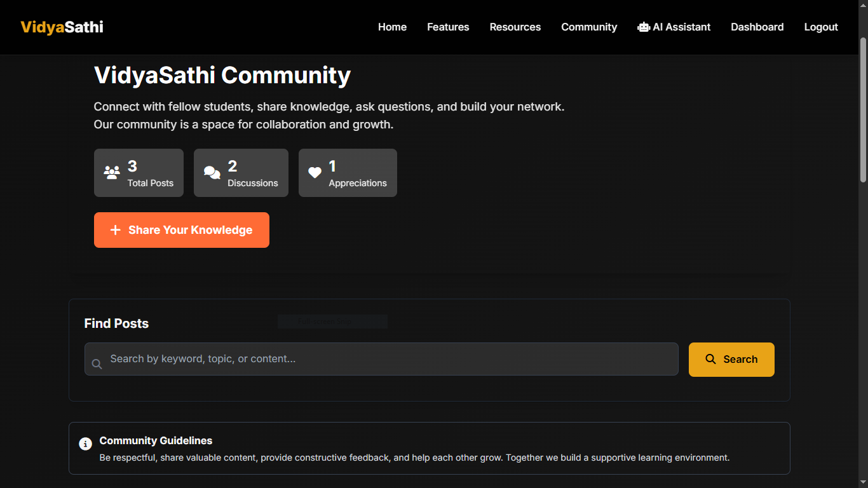Image resolution: width=868 pixels, height=488 pixels.
Task: Focus the post search input field
Action: coord(381,359)
